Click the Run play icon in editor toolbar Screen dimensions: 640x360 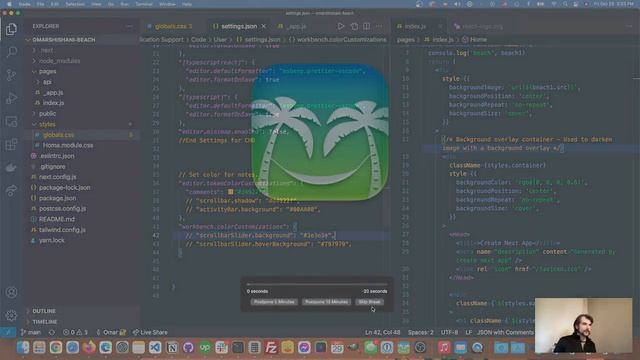tap(341, 26)
